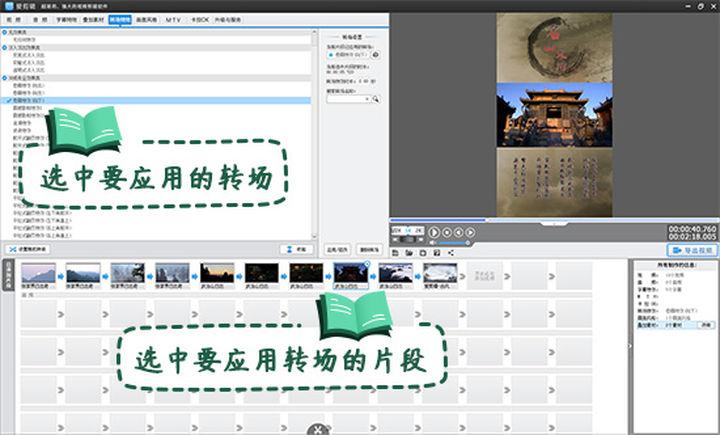The width and height of the screenshot is (720, 435).
Task: Click the apply/modify transition button
Action: pos(337,249)
